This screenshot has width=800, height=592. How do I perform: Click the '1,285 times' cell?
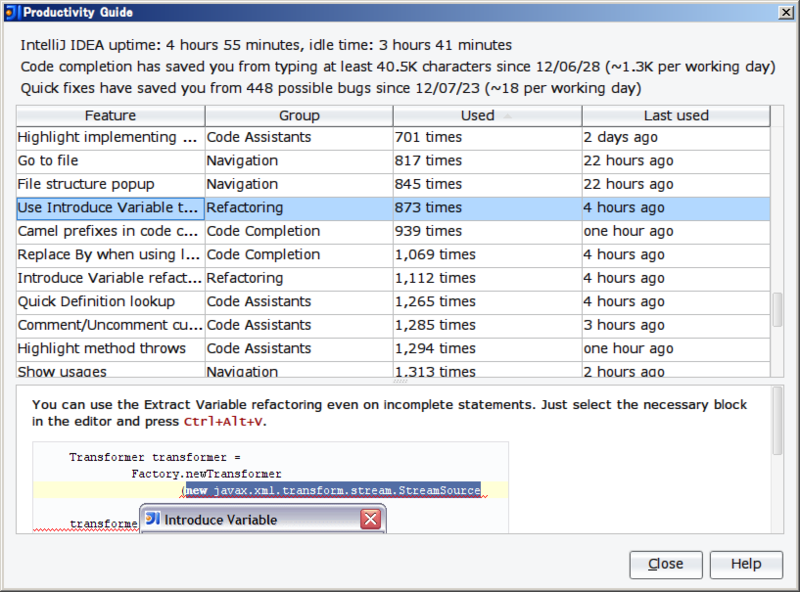pyautogui.click(x=487, y=325)
